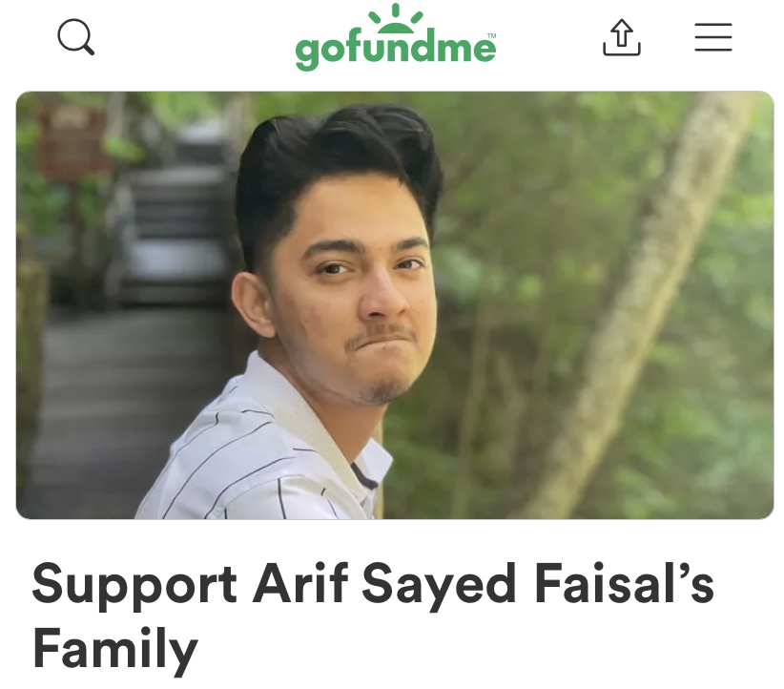Click the brown sign in the photo corner
Image resolution: width=784 pixels, height=689 pixels.
coord(71,140)
